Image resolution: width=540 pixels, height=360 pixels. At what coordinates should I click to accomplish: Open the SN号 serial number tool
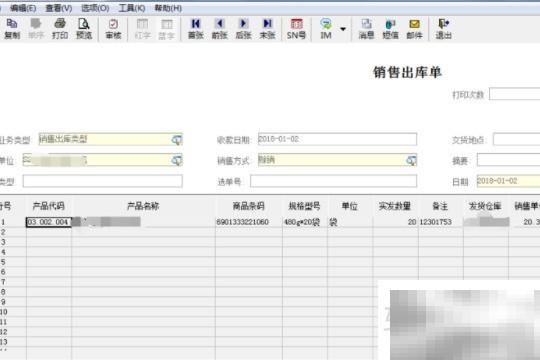[x=296, y=29]
